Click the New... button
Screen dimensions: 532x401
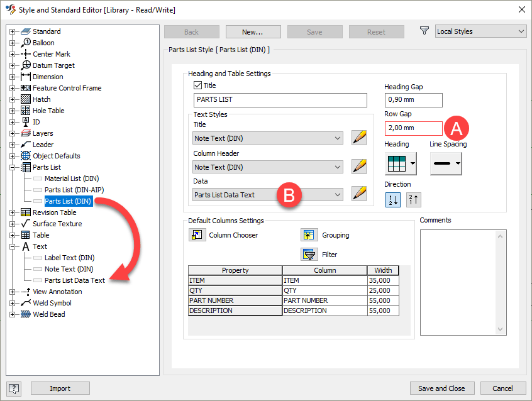253,31
